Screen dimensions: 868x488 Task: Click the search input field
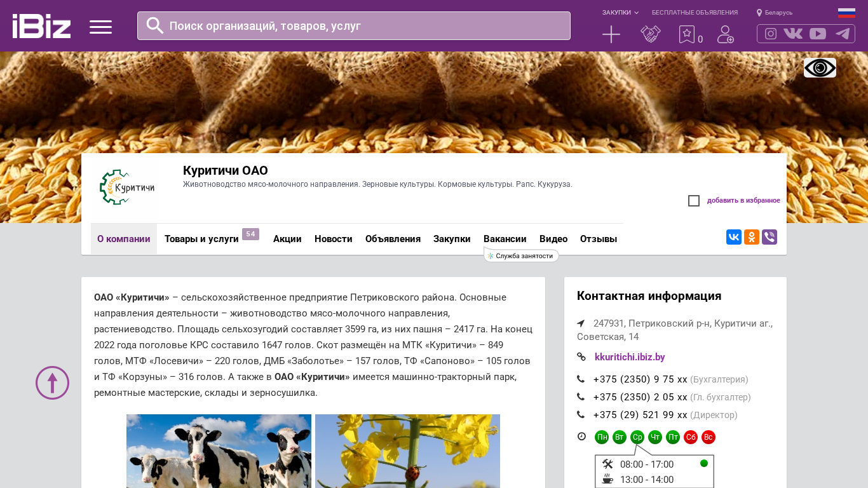354,26
